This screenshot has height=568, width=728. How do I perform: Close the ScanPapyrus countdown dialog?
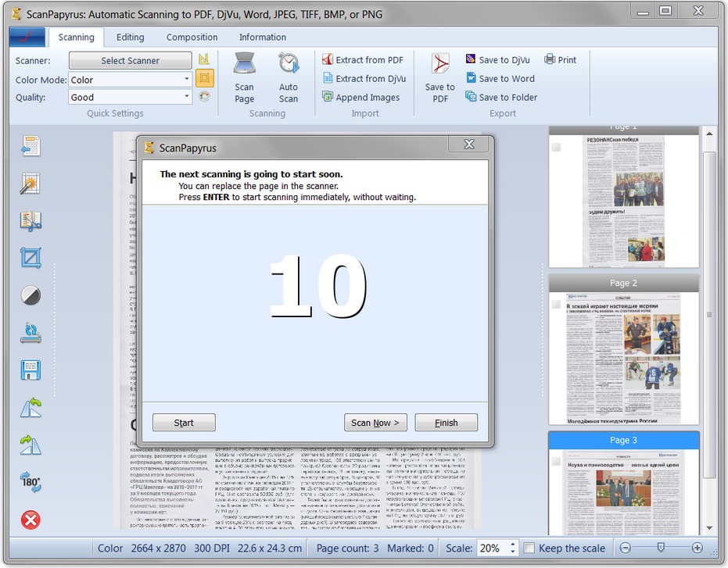coord(469,145)
